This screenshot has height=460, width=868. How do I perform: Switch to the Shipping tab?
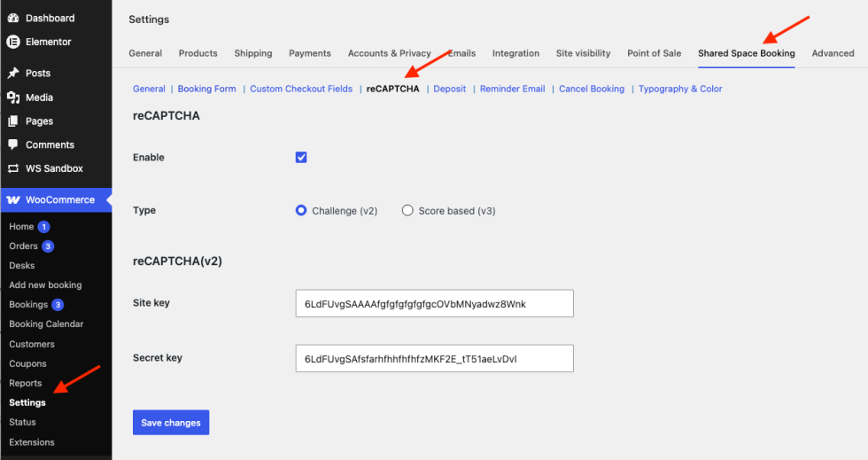[253, 53]
